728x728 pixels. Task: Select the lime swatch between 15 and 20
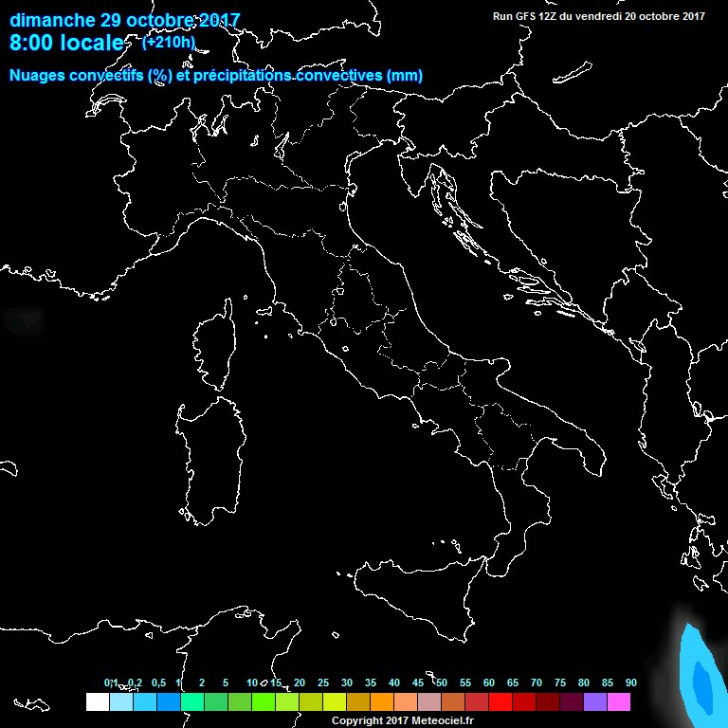pyautogui.click(x=287, y=701)
